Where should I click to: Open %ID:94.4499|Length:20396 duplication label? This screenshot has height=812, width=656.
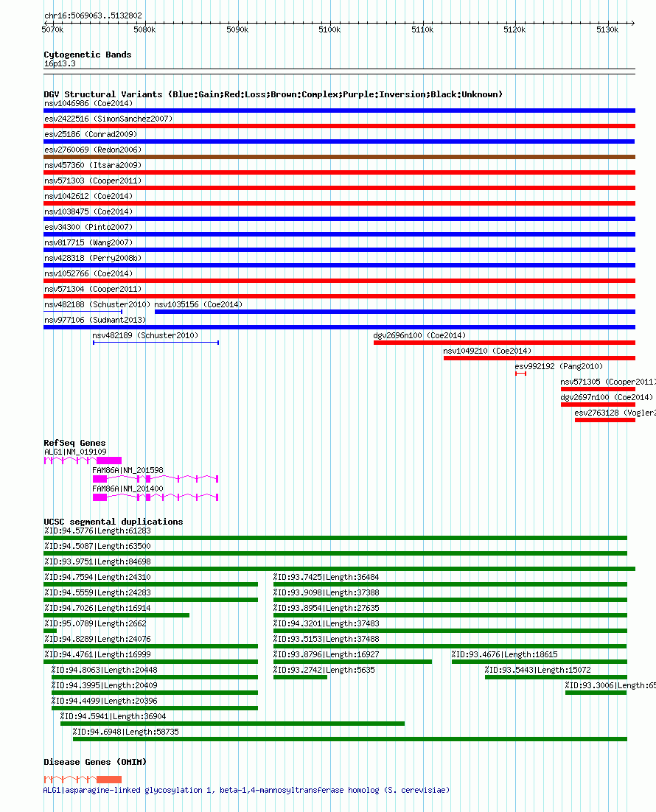[x=104, y=701]
